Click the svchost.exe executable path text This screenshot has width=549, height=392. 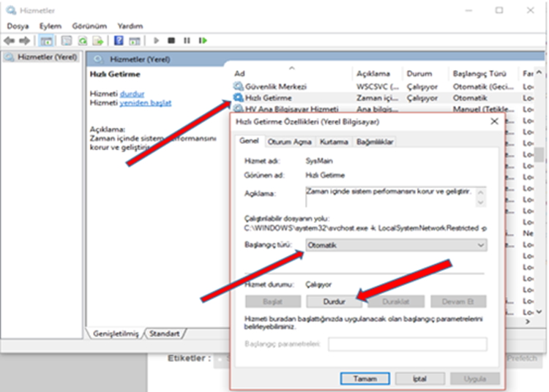coord(365,228)
